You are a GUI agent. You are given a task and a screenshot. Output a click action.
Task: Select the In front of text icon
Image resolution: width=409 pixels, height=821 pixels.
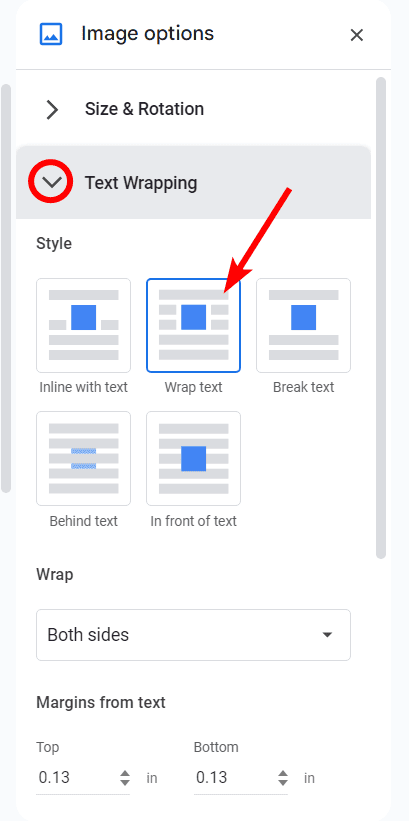point(193,458)
